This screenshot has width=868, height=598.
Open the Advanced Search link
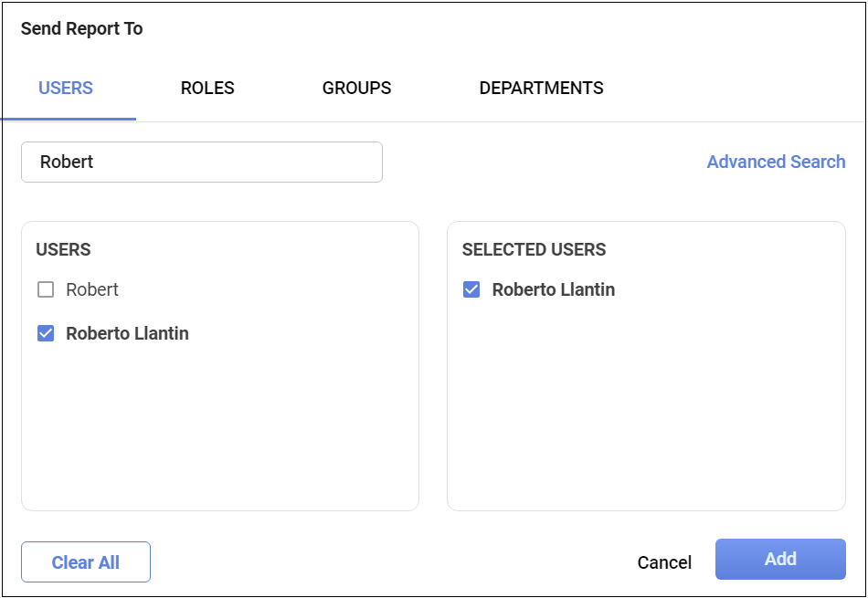(776, 162)
